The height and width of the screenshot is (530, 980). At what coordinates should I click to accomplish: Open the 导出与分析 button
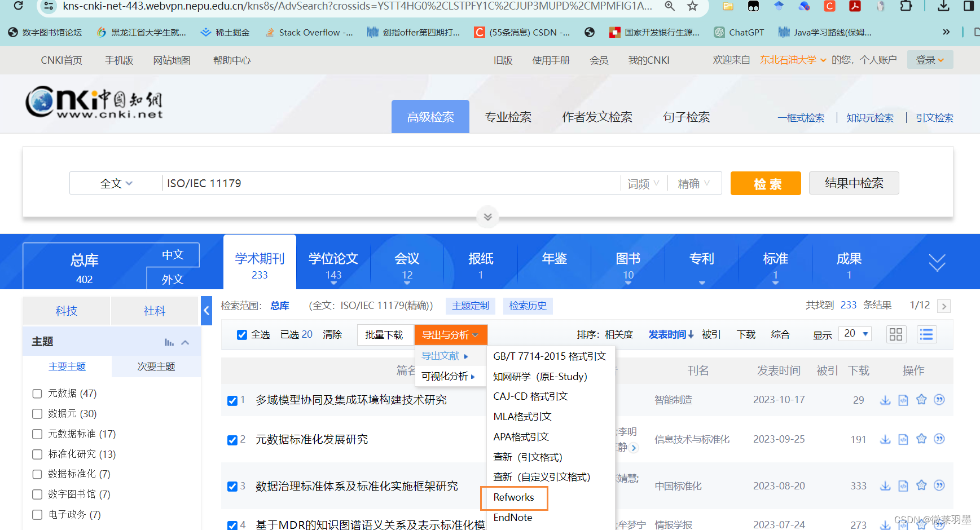pyautogui.click(x=451, y=335)
